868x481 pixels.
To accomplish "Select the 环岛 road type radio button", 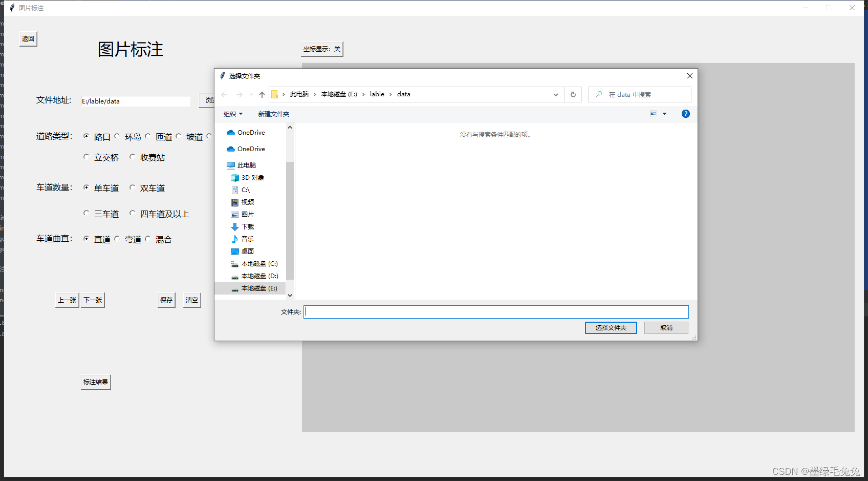I will pyautogui.click(x=118, y=136).
